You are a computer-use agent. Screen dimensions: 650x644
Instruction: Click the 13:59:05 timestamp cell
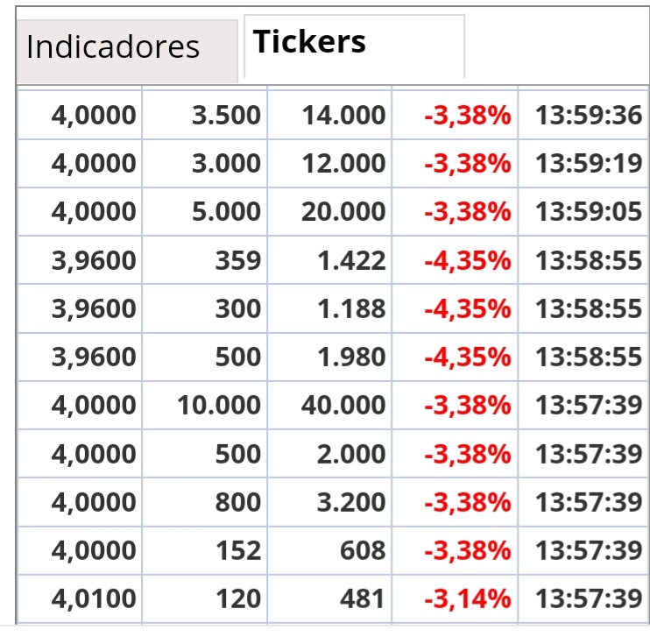pyautogui.click(x=583, y=211)
